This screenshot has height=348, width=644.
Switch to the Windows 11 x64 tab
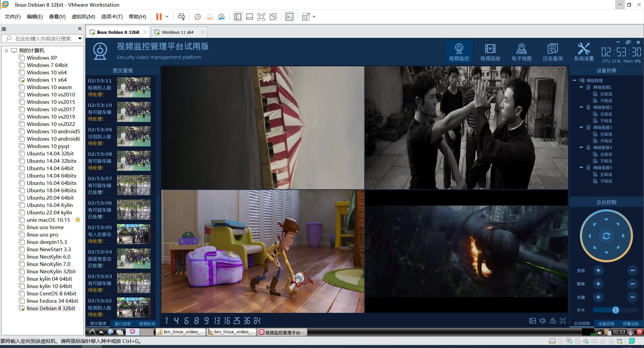[x=177, y=32]
